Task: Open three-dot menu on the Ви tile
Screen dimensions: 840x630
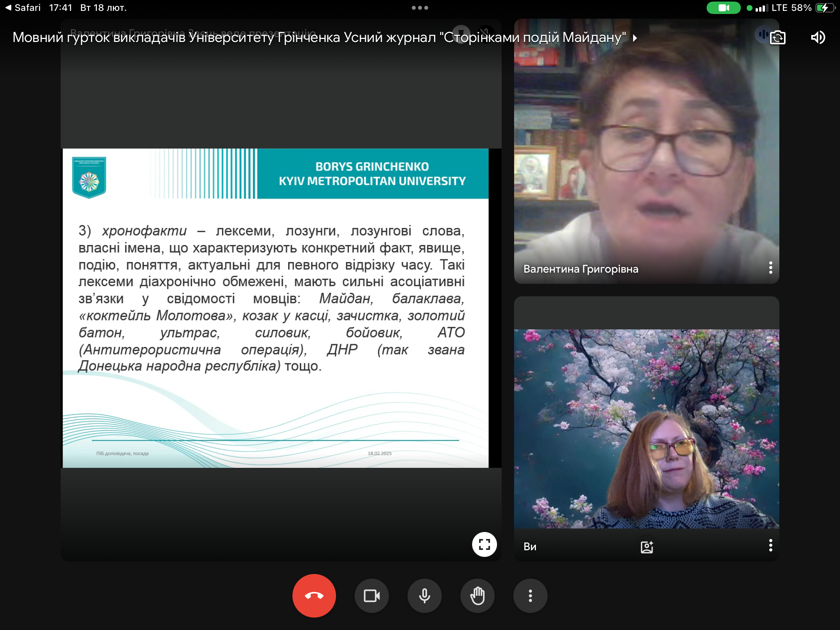Action: tap(770, 546)
